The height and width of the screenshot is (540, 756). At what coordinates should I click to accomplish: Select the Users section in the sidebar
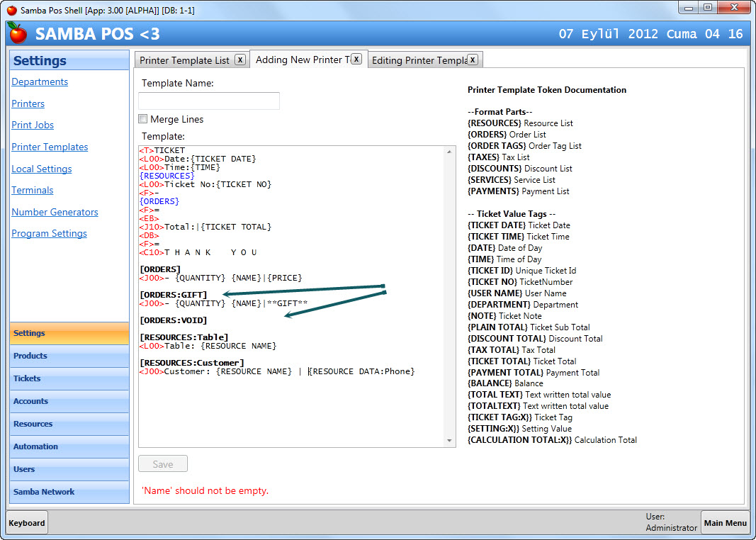[69, 469]
